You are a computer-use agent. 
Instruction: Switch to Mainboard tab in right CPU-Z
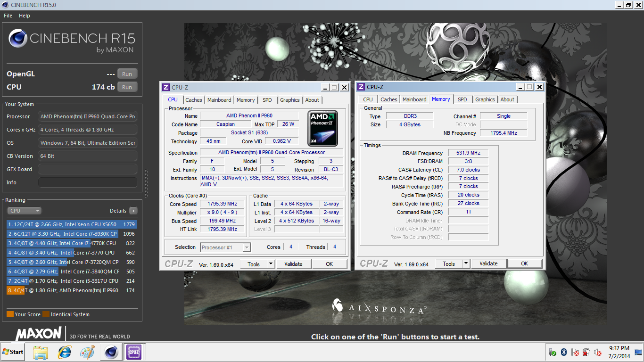click(414, 99)
